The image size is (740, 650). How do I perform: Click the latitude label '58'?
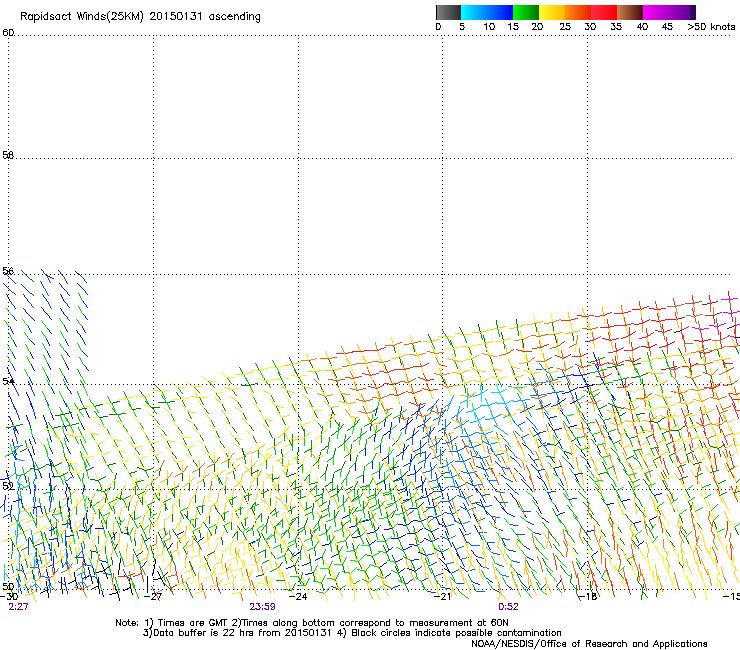tap(8, 155)
